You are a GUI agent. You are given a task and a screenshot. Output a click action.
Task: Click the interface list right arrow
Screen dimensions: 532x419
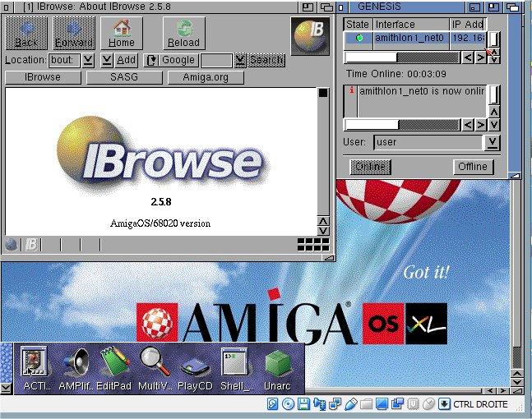(480, 58)
